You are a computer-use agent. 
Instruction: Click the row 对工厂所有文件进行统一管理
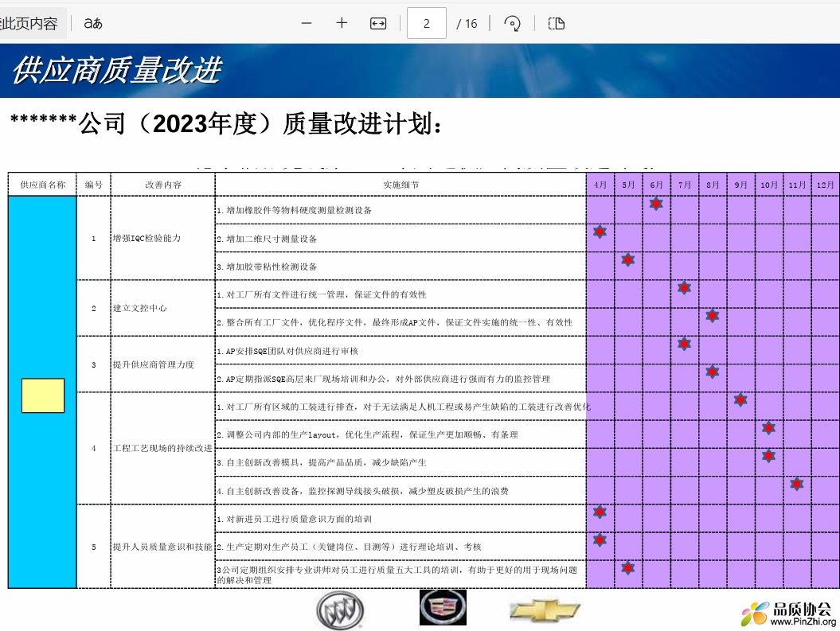click(400, 294)
